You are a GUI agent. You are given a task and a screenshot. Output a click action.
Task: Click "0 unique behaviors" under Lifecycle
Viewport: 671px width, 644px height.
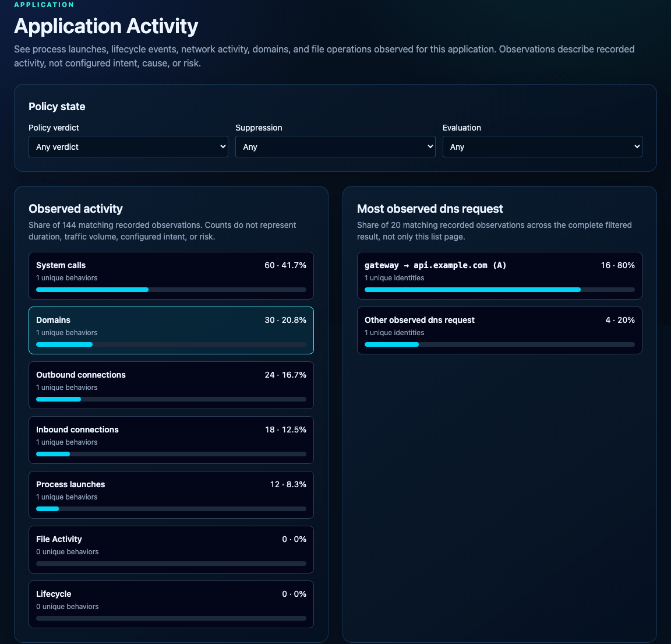[68, 607]
